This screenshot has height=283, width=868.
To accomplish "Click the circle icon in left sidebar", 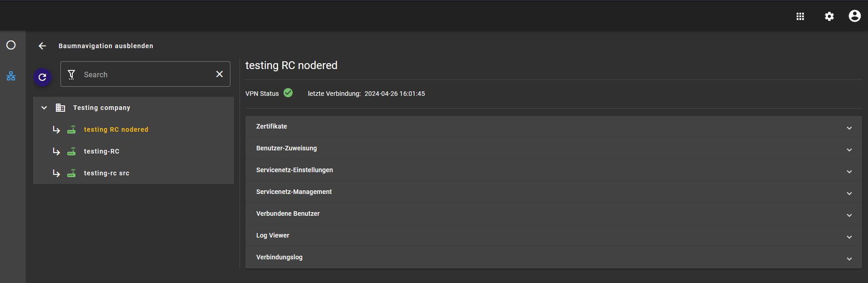I will [x=11, y=45].
